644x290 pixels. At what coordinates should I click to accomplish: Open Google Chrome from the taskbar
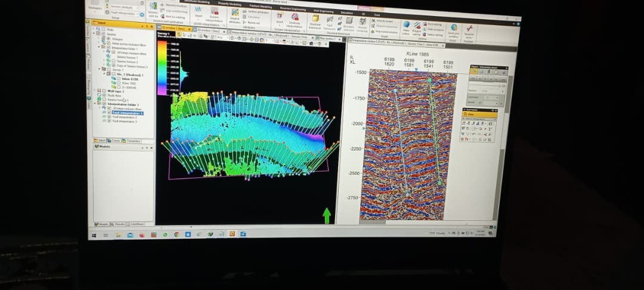(177, 235)
